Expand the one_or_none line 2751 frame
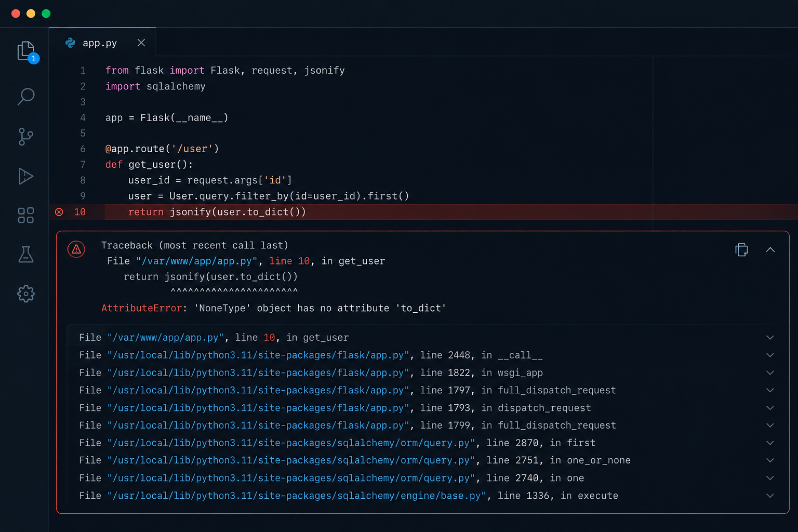The height and width of the screenshot is (532, 798). pyautogui.click(x=770, y=460)
